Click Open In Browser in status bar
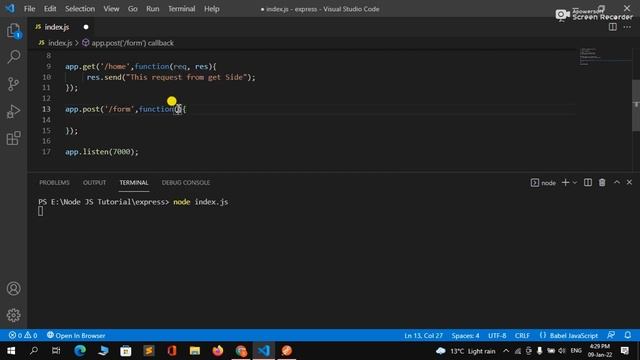 (x=76, y=336)
